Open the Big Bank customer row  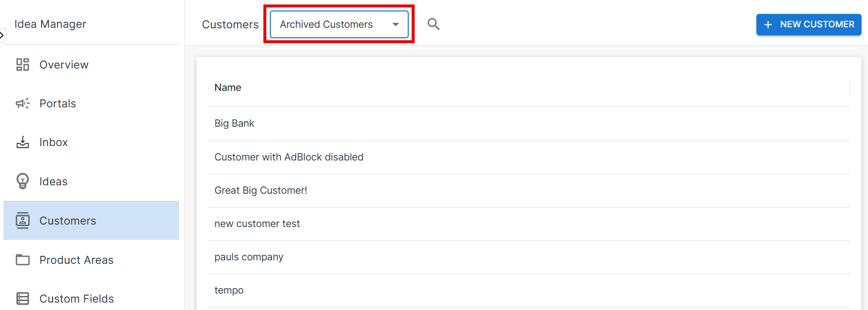(234, 123)
